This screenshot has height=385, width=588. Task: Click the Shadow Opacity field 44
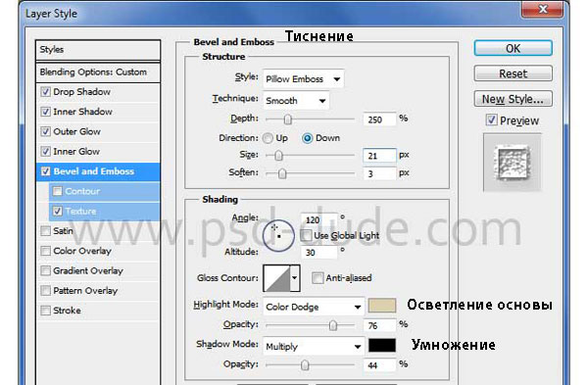click(379, 364)
